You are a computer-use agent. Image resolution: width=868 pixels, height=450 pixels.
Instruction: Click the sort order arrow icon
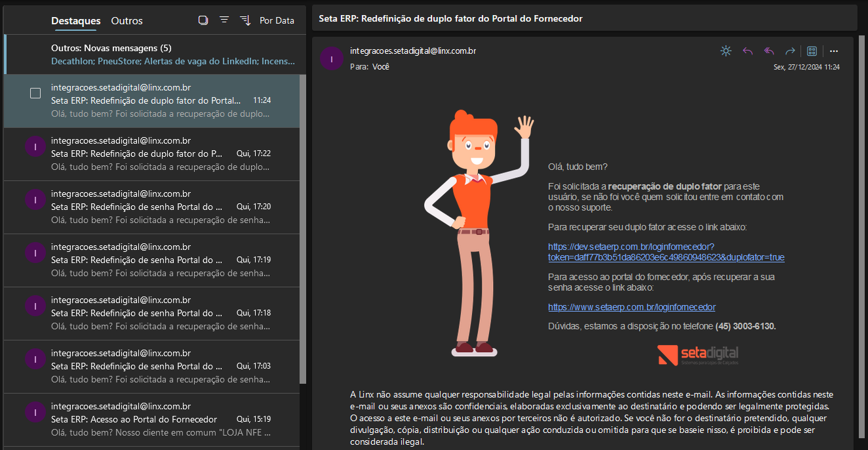(x=245, y=20)
